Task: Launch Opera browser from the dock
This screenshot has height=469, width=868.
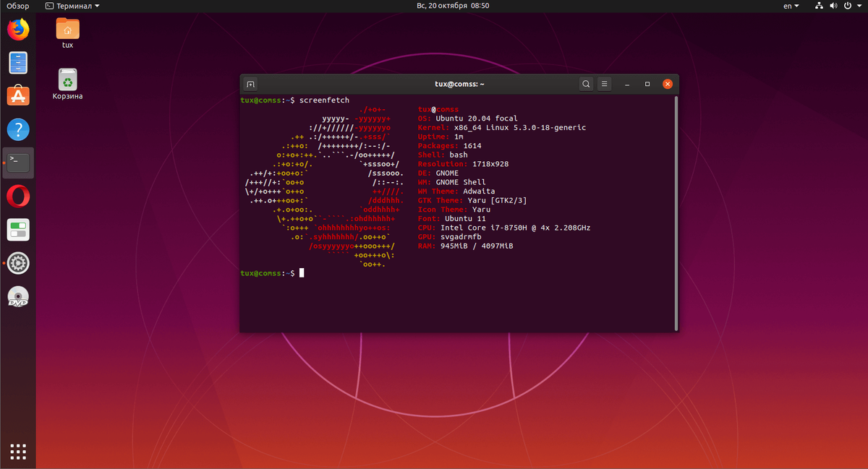Action: pyautogui.click(x=17, y=195)
